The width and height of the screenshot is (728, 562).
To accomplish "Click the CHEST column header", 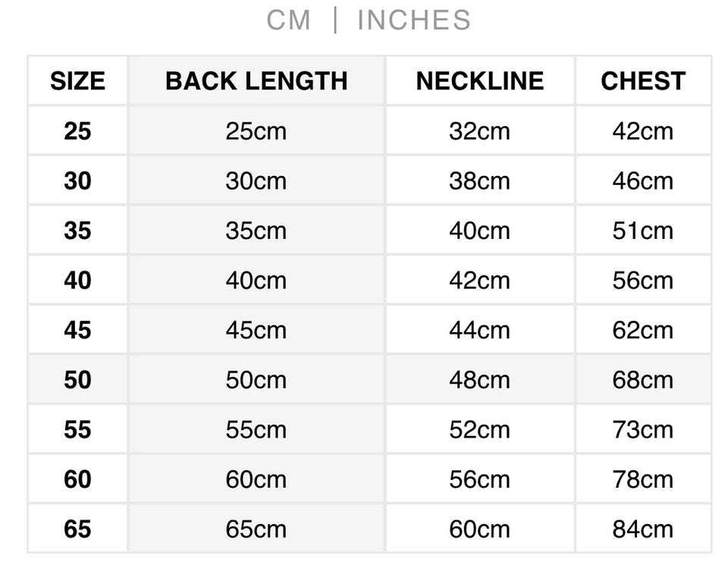I will point(643,81).
